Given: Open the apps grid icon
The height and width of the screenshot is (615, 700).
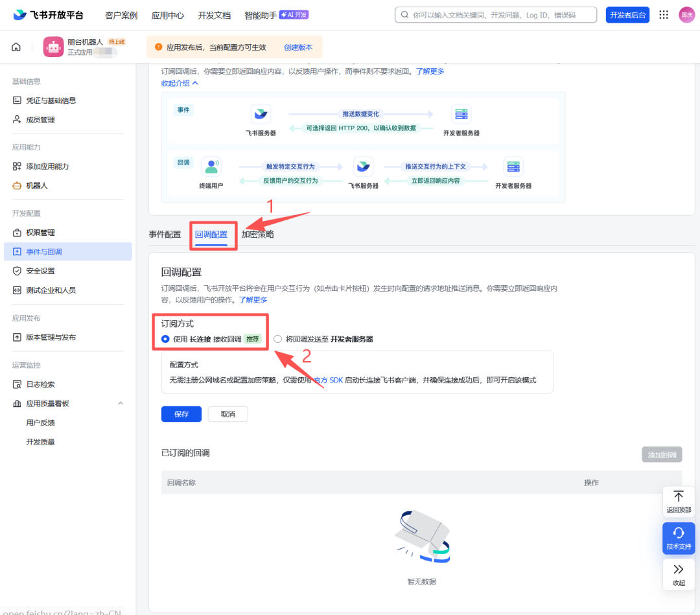Looking at the screenshot, I should coord(664,15).
